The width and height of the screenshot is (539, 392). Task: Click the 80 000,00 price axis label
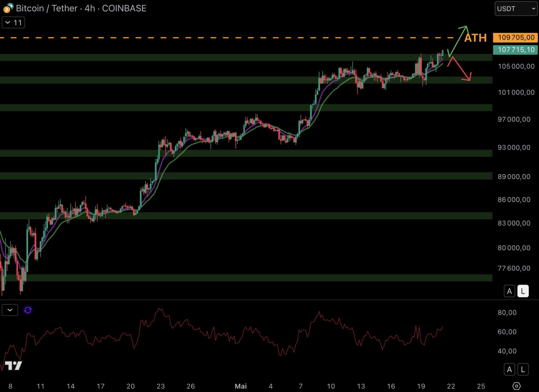[x=514, y=248]
